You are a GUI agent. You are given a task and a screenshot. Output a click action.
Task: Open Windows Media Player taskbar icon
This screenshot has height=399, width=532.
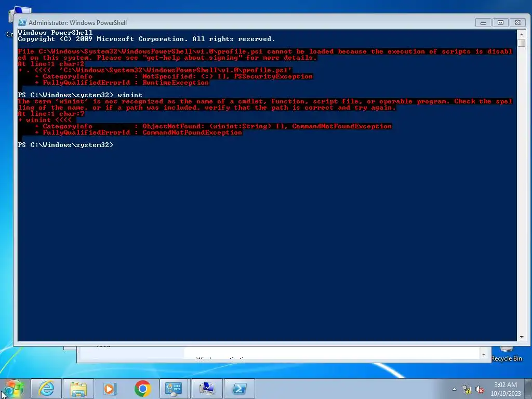(x=110, y=389)
